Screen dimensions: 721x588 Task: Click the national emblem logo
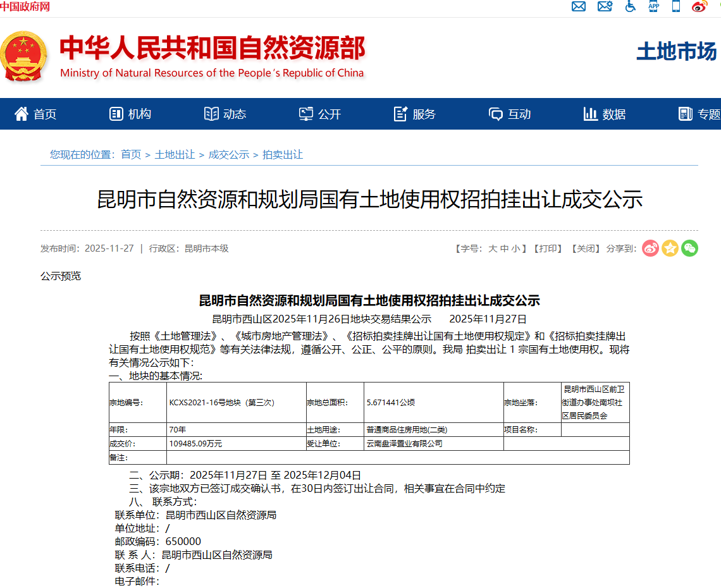point(23,57)
